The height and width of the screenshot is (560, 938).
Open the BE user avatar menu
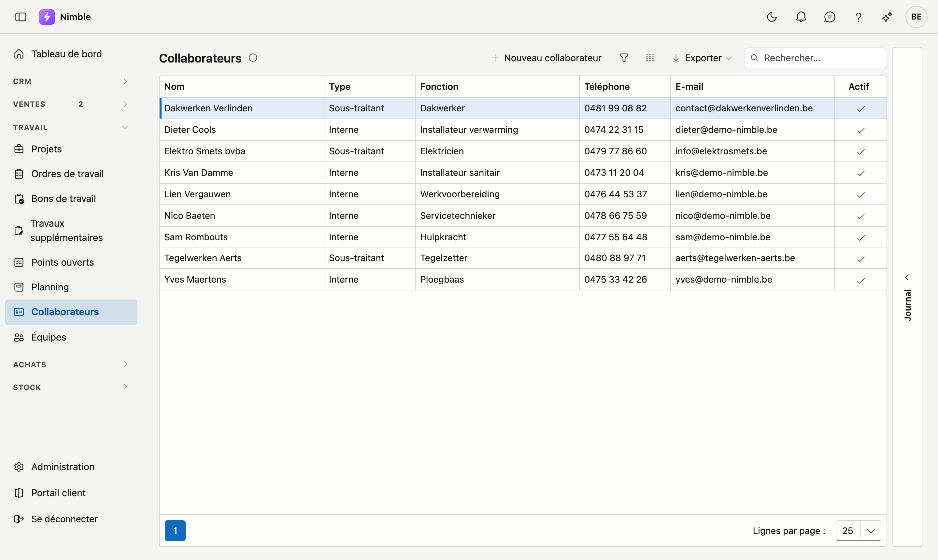point(916,17)
